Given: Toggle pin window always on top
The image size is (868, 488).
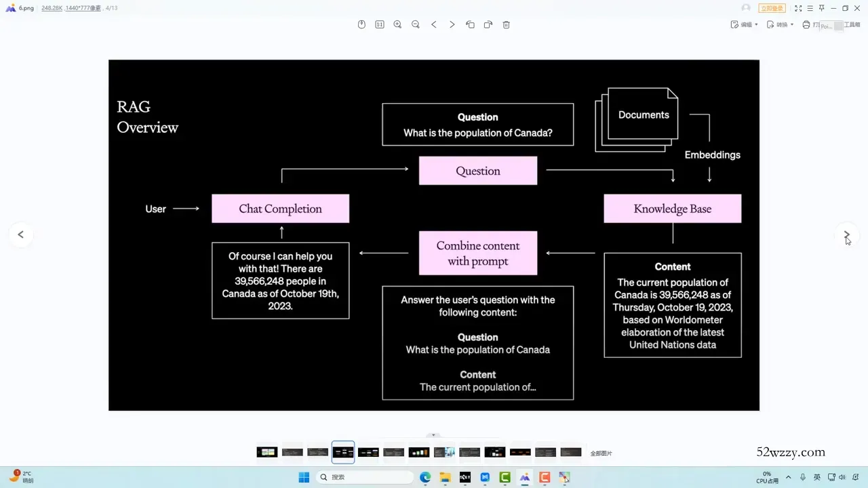Looking at the screenshot, I should [x=821, y=8].
